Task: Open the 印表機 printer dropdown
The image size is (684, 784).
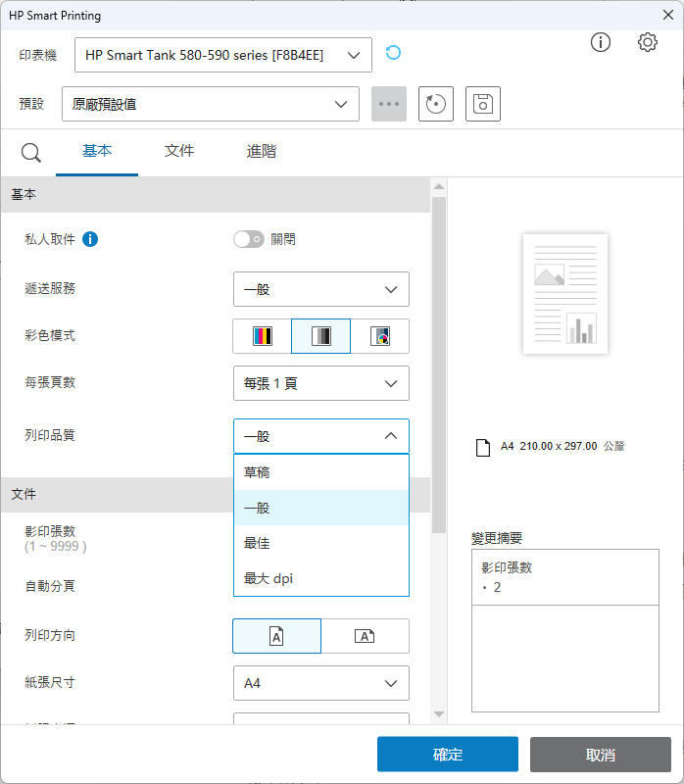Action: click(x=223, y=55)
